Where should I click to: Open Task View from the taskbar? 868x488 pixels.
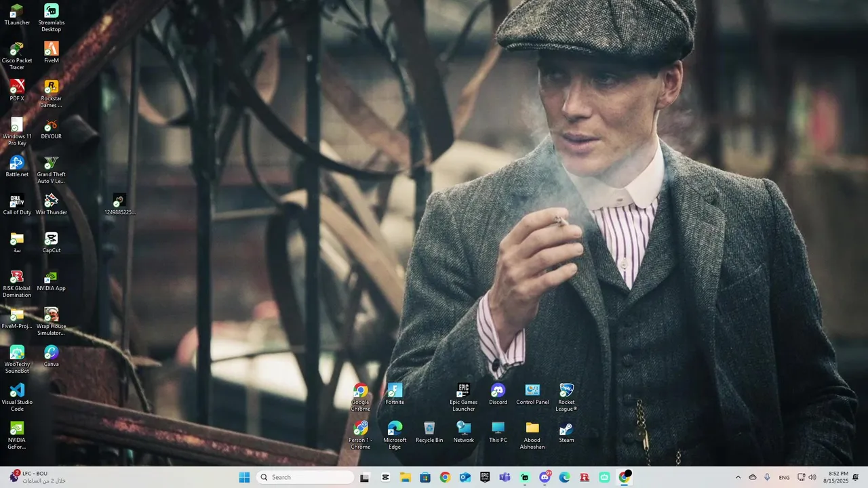(365, 477)
